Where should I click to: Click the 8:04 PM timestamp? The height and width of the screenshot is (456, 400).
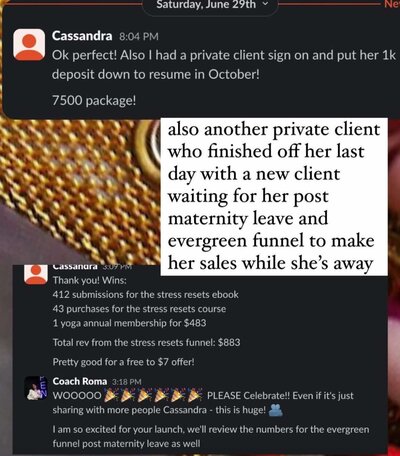pyautogui.click(x=139, y=36)
